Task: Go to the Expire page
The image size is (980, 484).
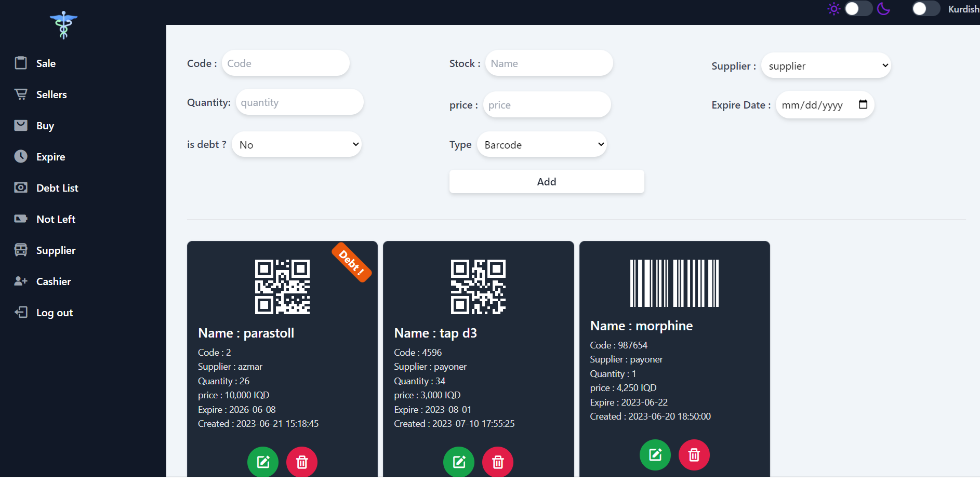Action: (50, 157)
